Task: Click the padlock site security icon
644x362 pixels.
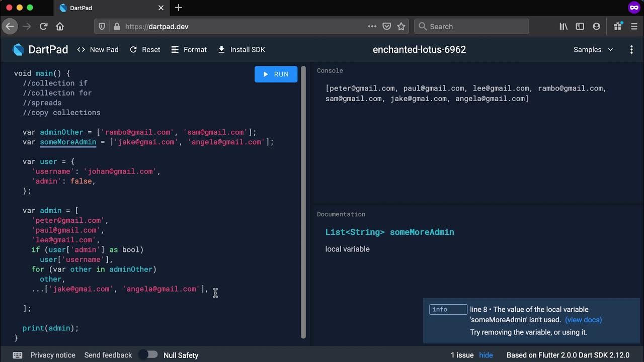Action: click(x=117, y=26)
